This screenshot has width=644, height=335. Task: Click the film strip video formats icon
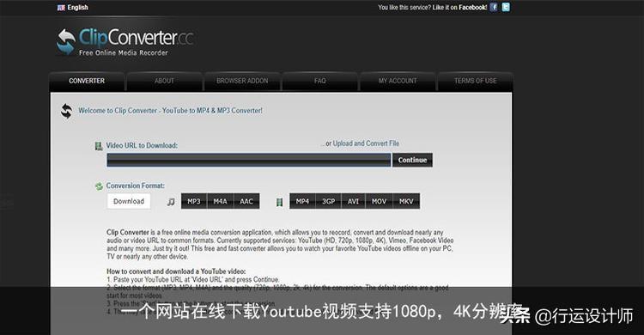point(279,202)
